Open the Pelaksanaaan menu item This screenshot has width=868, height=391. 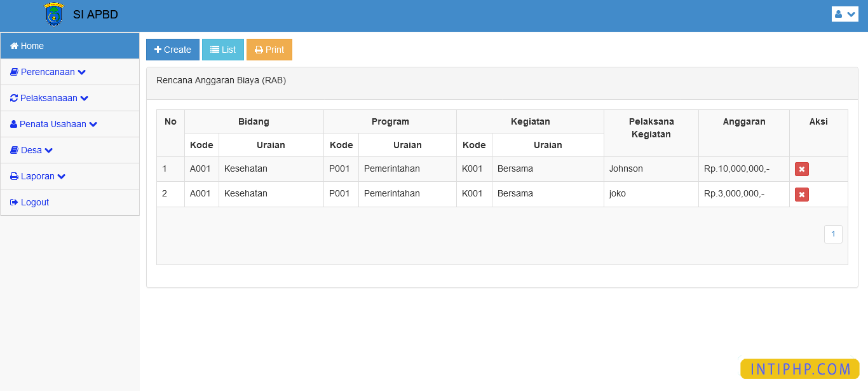50,97
